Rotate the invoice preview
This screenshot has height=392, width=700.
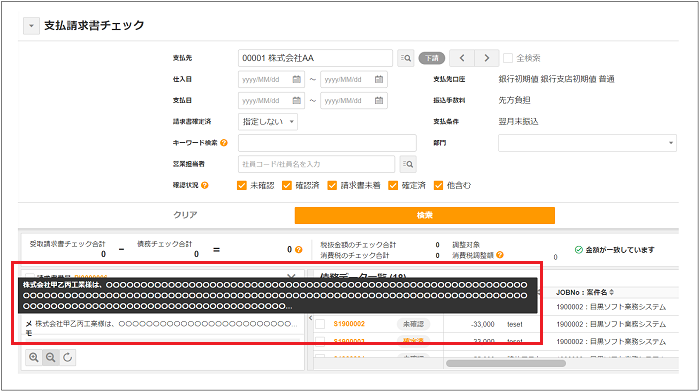(x=67, y=357)
